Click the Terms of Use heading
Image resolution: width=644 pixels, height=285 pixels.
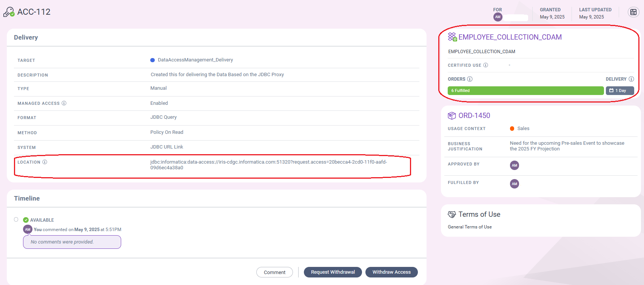pos(479,215)
